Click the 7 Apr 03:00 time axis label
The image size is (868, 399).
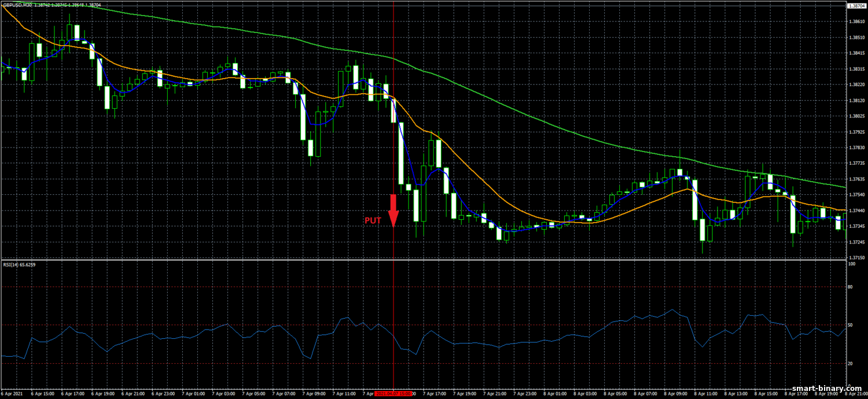(x=224, y=393)
